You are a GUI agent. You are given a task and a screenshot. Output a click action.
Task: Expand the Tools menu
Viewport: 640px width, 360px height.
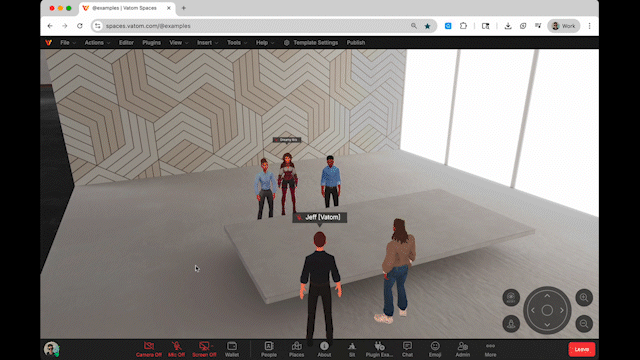tap(237, 42)
